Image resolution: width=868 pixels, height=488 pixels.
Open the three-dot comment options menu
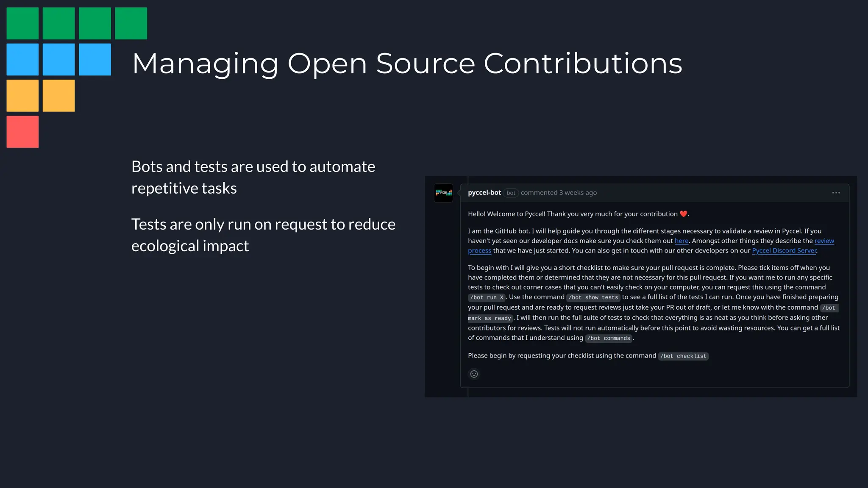click(x=836, y=193)
